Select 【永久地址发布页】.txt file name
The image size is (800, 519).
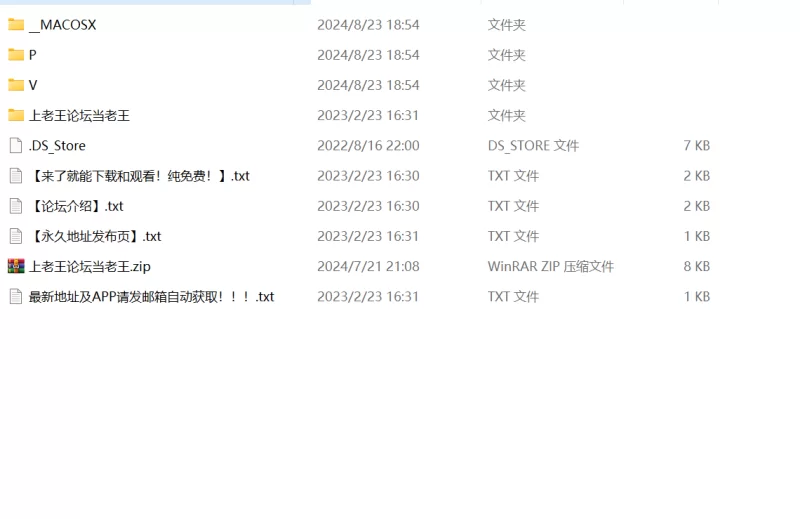coord(95,236)
